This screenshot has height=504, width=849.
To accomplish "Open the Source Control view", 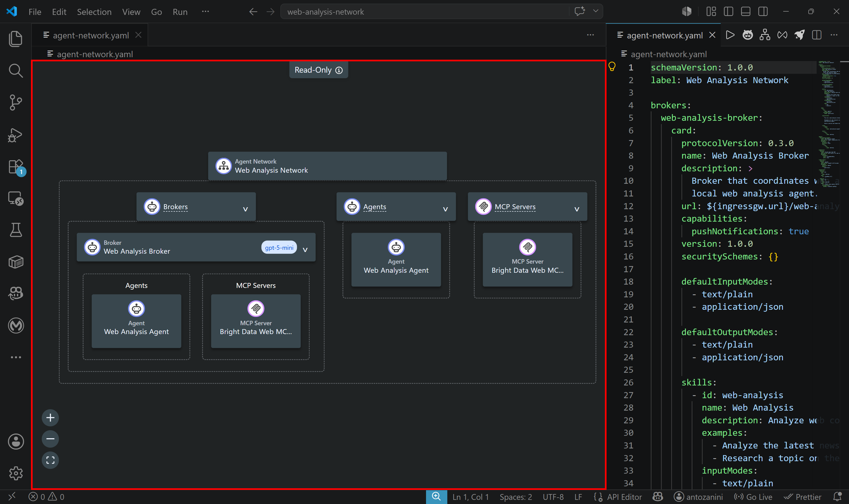I will [x=16, y=102].
